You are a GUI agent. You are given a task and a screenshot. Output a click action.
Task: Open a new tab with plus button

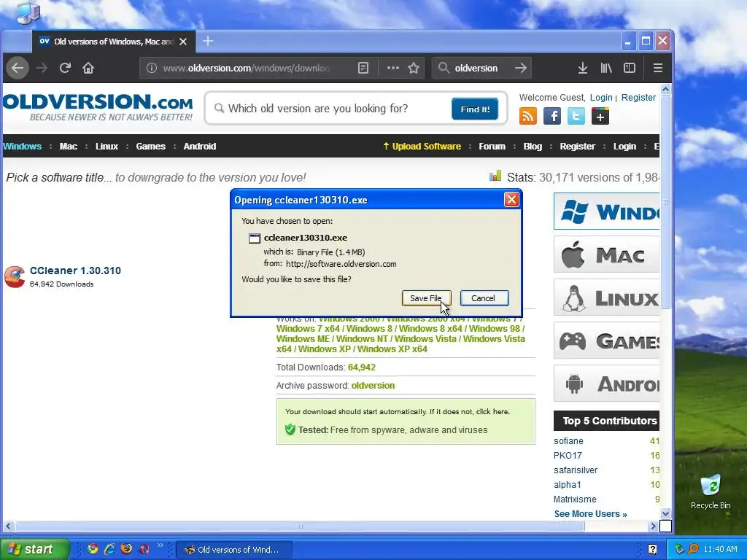[x=208, y=42]
